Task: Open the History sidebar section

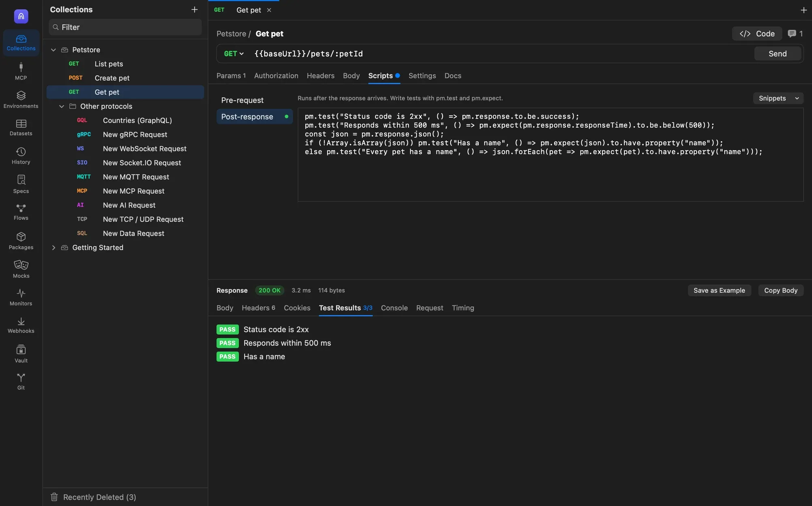Action: tap(21, 156)
